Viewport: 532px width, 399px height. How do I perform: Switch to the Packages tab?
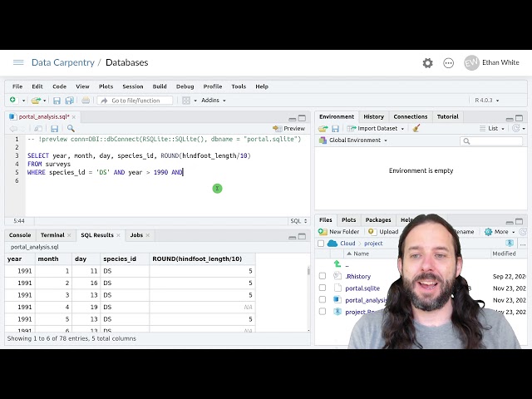point(378,219)
